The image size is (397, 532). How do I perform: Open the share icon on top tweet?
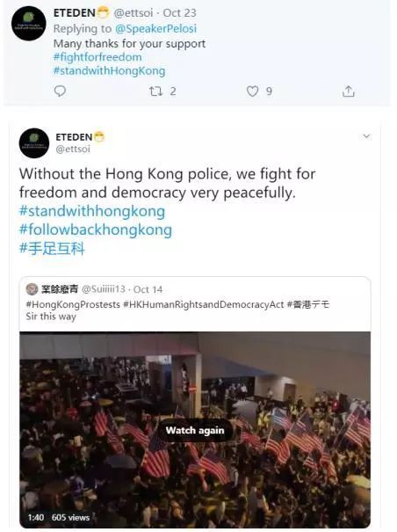[348, 91]
